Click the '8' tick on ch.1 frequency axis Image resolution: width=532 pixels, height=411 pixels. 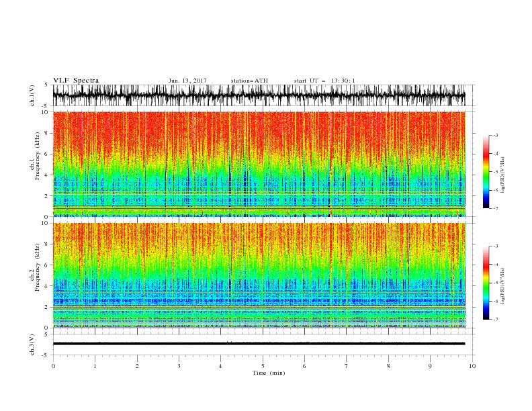click(46, 133)
